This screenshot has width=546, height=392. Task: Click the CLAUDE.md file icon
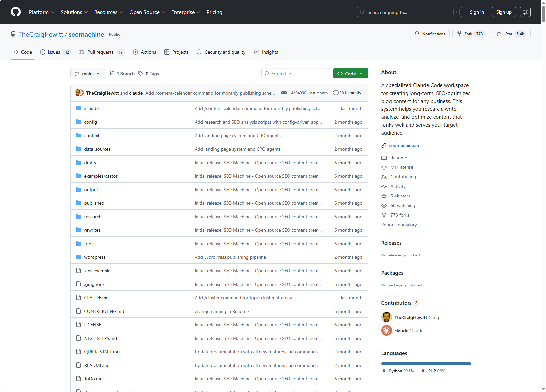click(x=78, y=298)
